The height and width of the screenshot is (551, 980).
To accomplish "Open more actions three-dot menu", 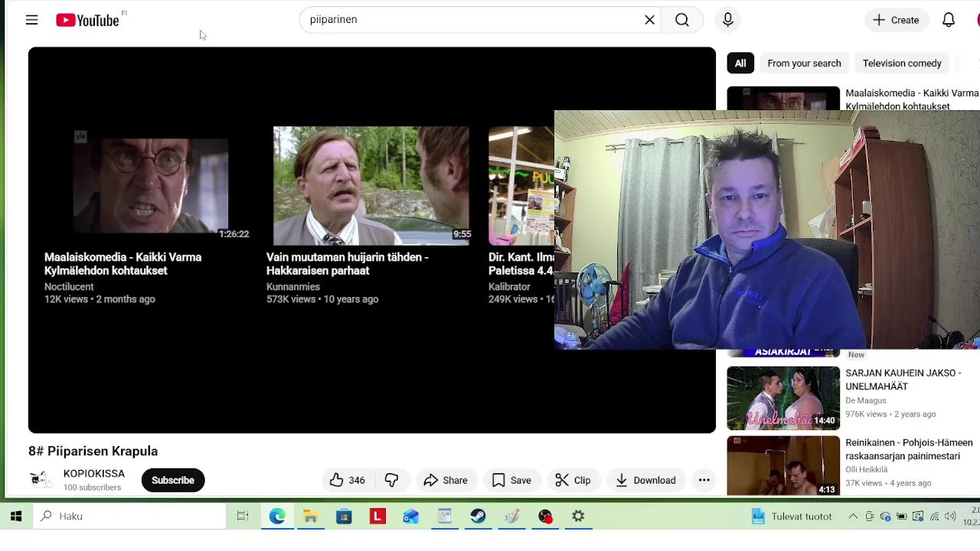I will (x=704, y=480).
